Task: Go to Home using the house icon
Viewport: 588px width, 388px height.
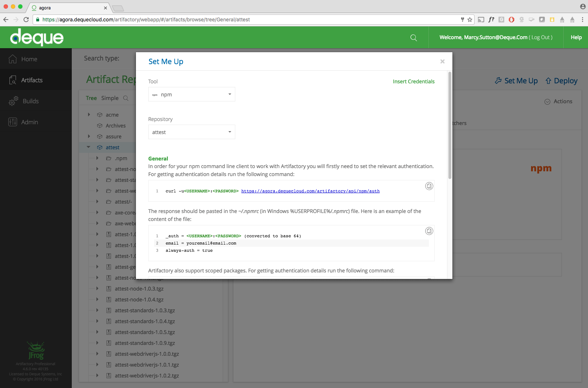Action: point(12,58)
